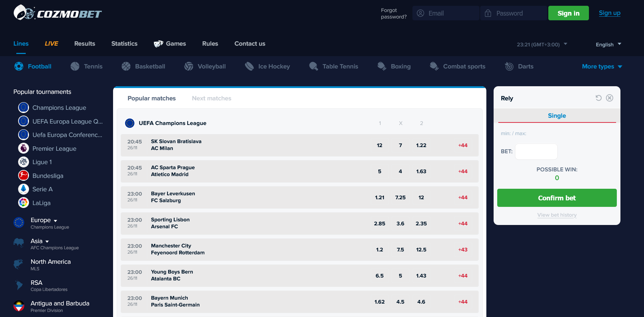Click the Premier League lion icon
The image size is (644, 317).
tap(24, 149)
